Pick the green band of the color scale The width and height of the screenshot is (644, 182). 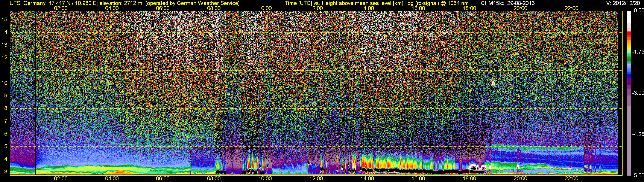(x=629, y=59)
